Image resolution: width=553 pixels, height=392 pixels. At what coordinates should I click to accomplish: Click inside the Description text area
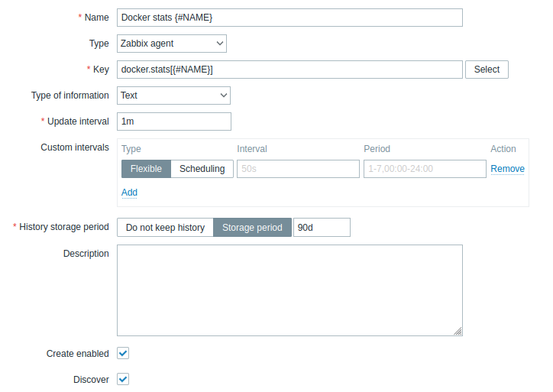point(289,290)
